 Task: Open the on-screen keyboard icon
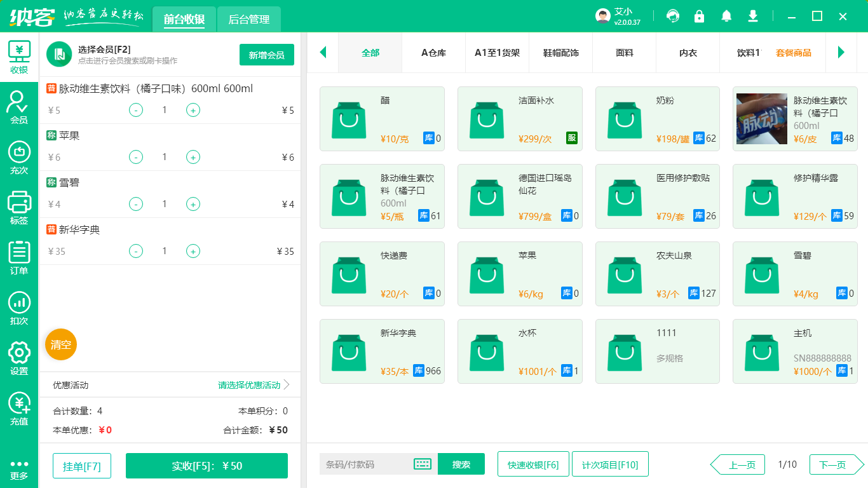point(423,464)
